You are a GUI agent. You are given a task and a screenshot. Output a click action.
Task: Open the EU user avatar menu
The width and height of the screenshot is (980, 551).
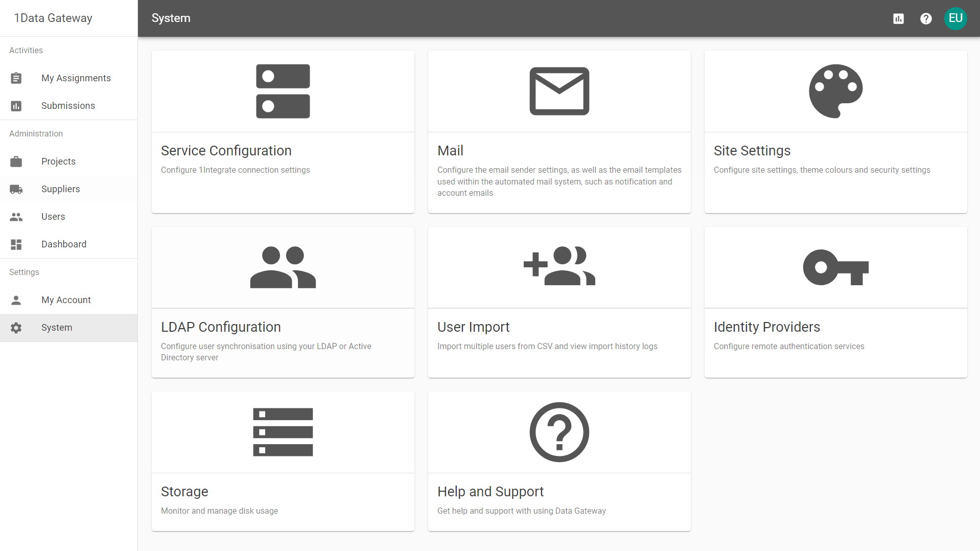pyautogui.click(x=955, y=18)
